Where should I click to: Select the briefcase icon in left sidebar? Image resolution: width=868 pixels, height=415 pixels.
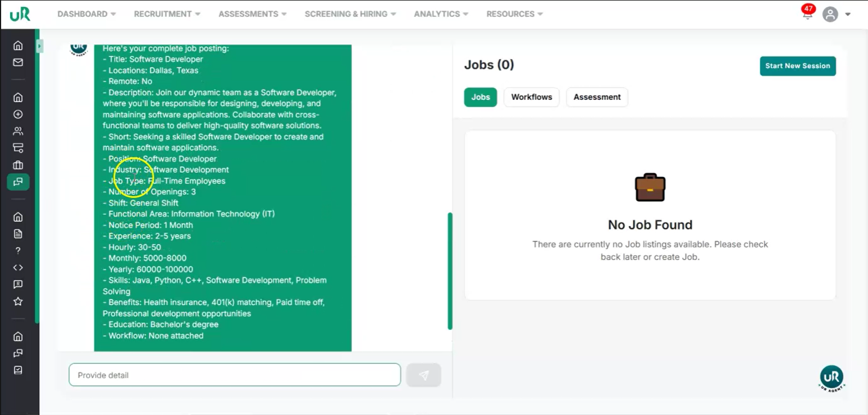click(18, 165)
